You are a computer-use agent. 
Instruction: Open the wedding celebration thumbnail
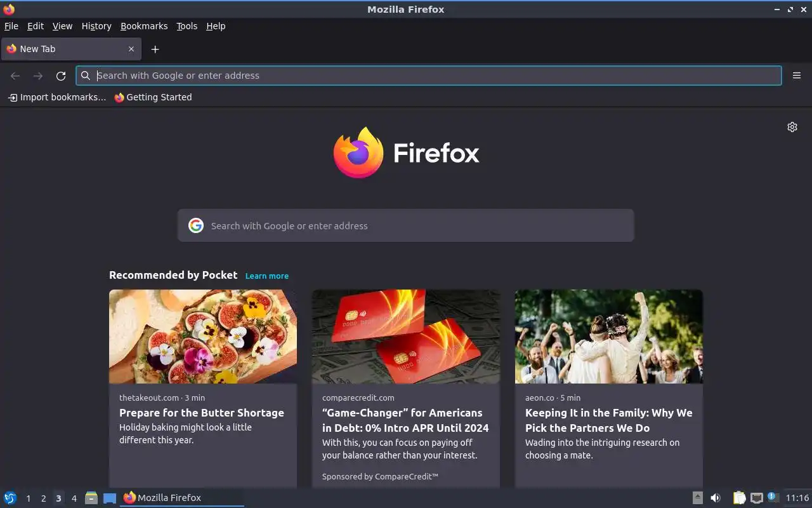pyautogui.click(x=609, y=337)
